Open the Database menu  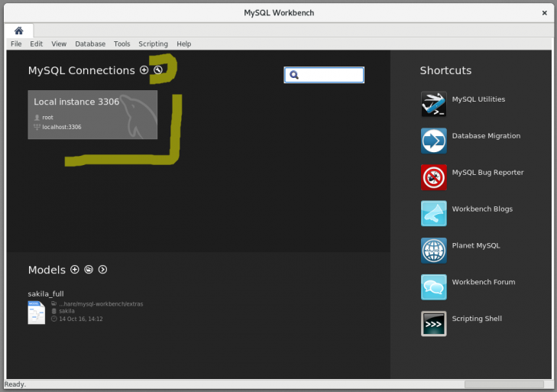90,44
